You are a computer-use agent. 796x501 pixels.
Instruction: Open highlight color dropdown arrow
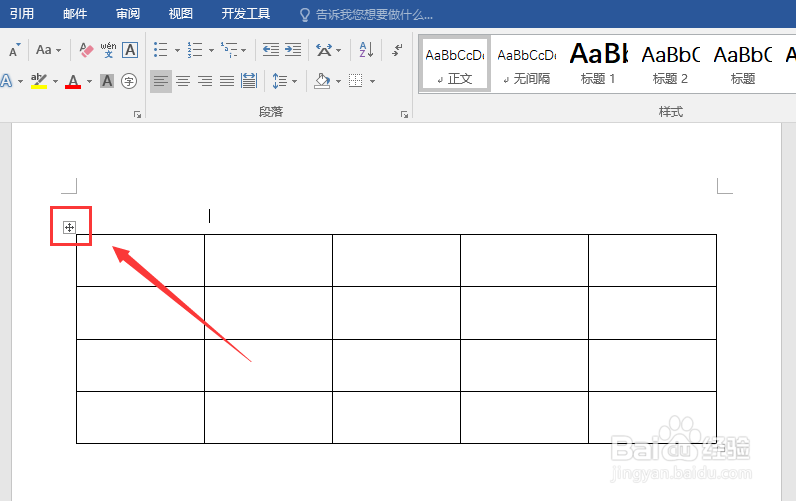click(x=55, y=81)
